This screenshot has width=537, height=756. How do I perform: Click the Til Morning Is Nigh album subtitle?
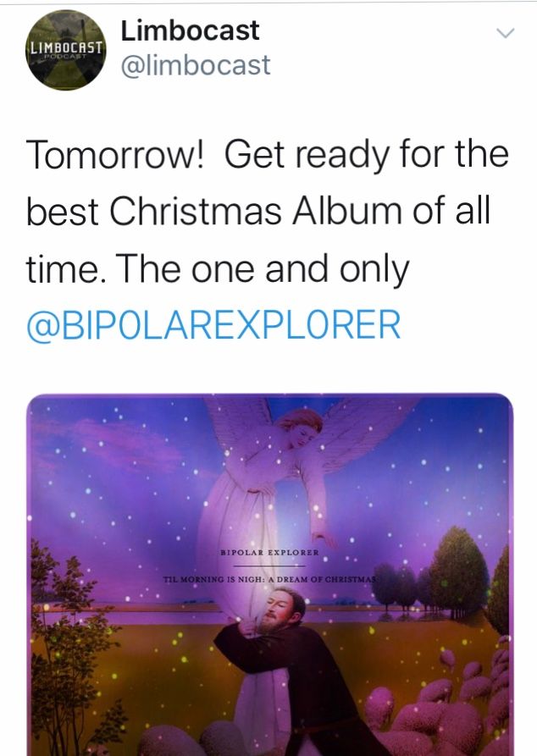(x=269, y=579)
